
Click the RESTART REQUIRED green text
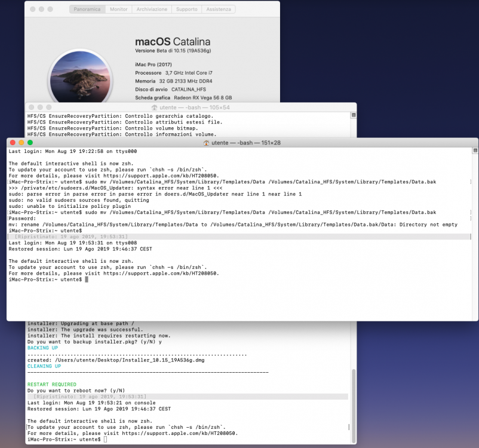click(x=52, y=385)
